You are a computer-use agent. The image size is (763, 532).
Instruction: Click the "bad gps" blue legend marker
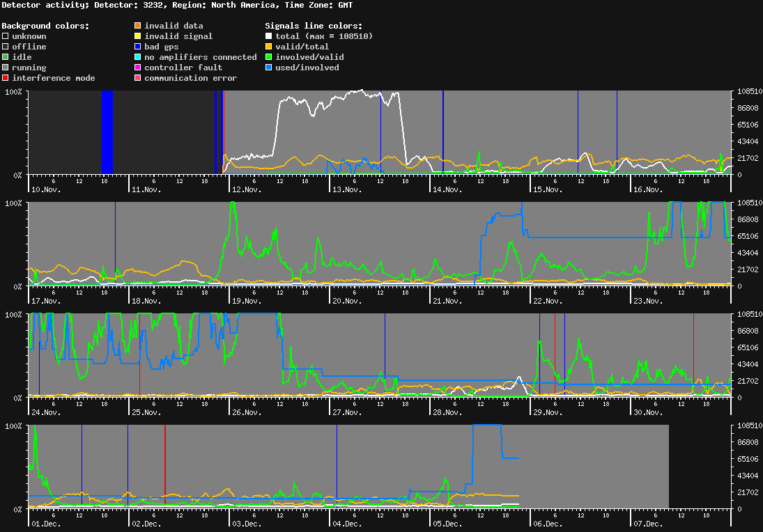pos(138,47)
